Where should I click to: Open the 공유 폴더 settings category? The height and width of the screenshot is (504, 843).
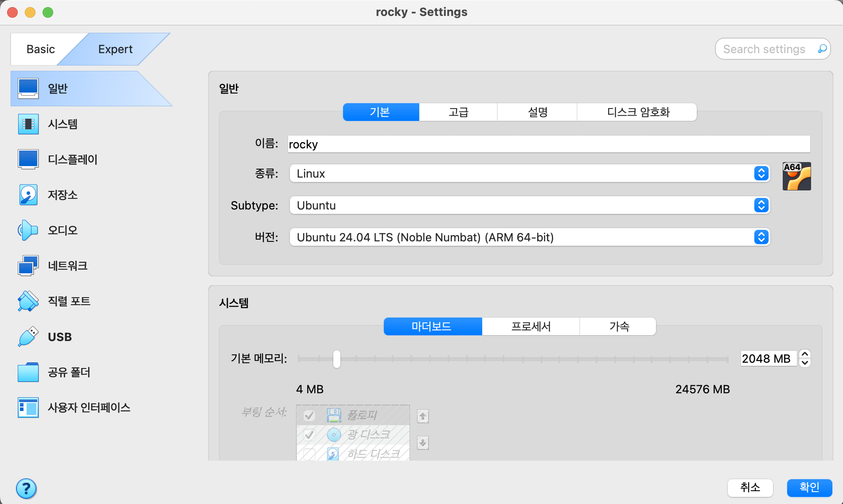(x=91, y=372)
